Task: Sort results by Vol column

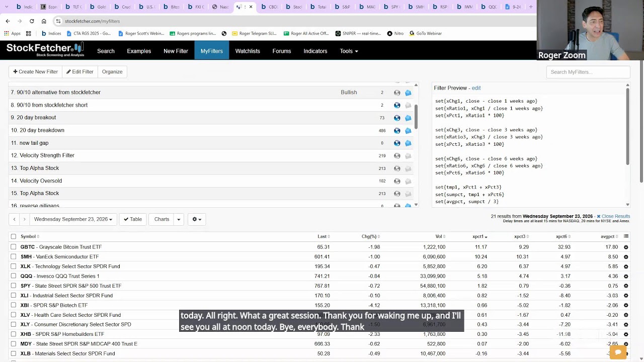Action: click(440, 236)
